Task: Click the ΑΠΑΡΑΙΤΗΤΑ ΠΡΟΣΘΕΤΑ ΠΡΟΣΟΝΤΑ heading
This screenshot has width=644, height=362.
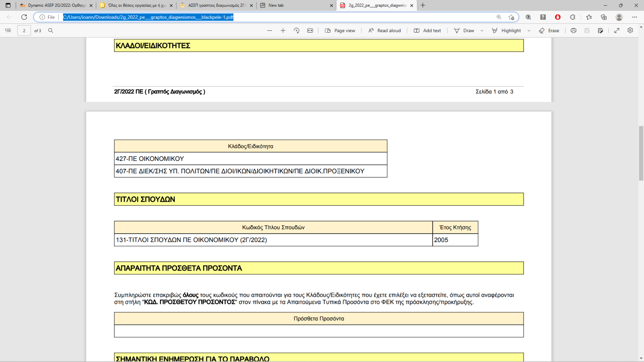Action: point(319,268)
